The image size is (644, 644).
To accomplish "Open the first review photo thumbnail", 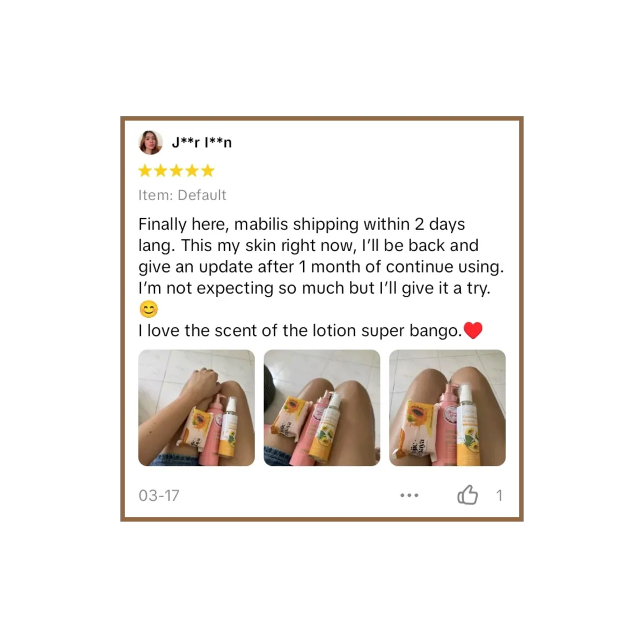I will pos(196,408).
